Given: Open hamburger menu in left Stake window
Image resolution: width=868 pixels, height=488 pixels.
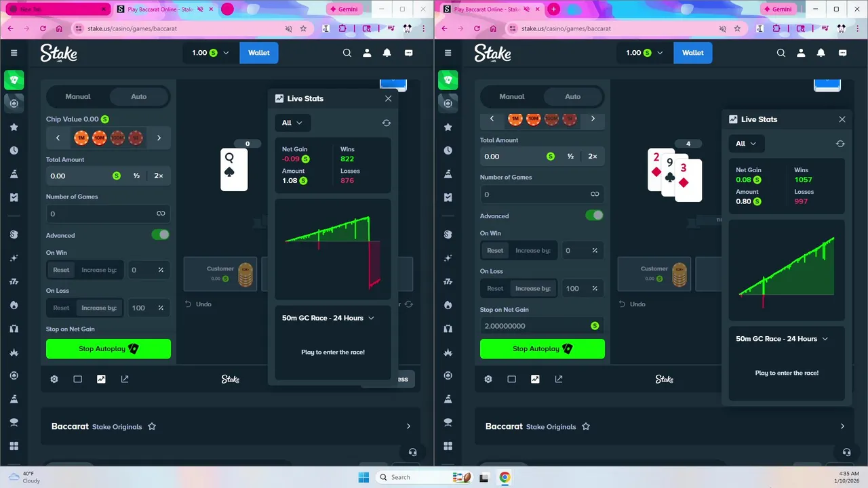Looking at the screenshot, I should (x=14, y=53).
